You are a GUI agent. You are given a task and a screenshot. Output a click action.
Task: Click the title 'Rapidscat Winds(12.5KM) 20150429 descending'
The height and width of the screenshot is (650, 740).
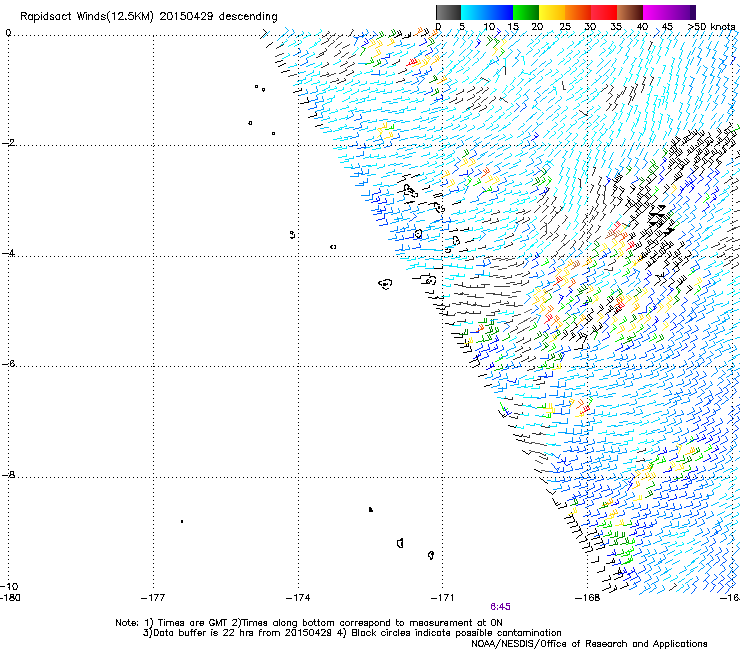click(149, 17)
